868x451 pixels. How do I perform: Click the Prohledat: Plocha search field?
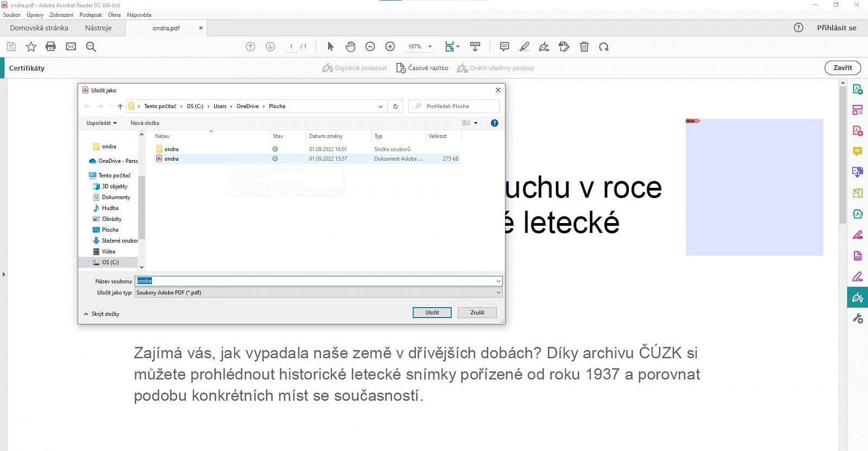click(x=454, y=106)
